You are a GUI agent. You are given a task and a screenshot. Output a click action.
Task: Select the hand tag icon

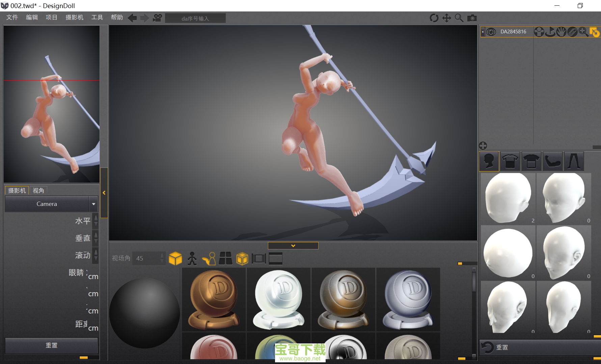561,32
